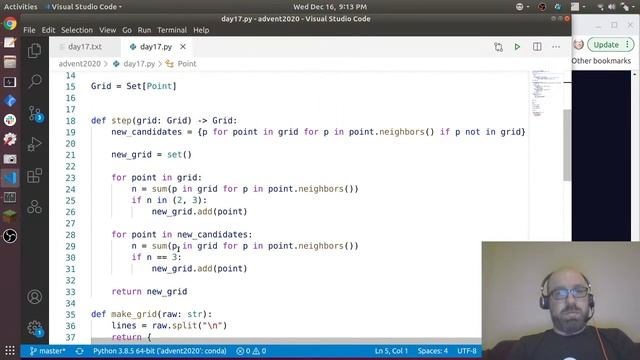Image resolution: width=640 pixels, height=360 pixels.
Task: Click the Update button in Chrome window
Action: click(x=611, y=44)
